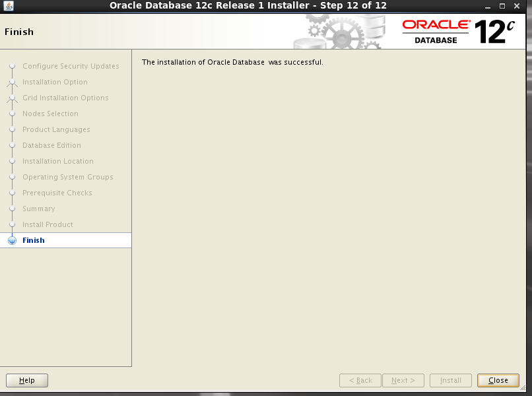Select the Installation Option step
Image resolution: width=532 pixels, height=396 pixels.
click(x=55, y=82)
